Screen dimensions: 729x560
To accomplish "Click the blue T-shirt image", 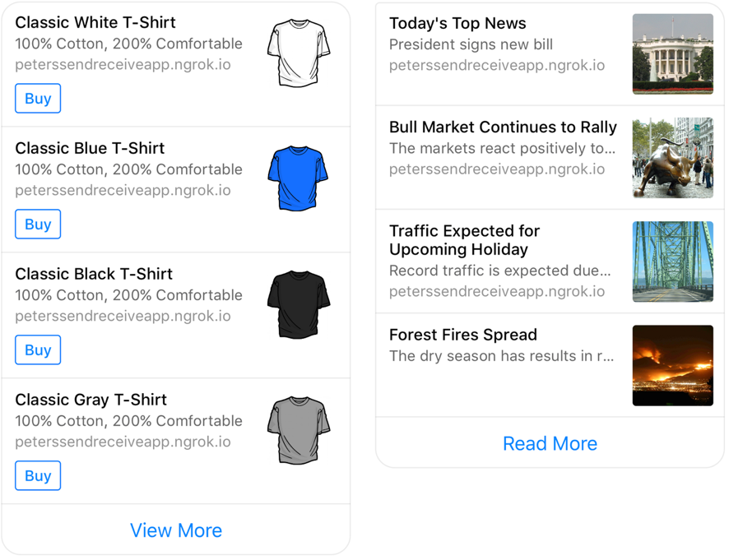I will (299, 178).
